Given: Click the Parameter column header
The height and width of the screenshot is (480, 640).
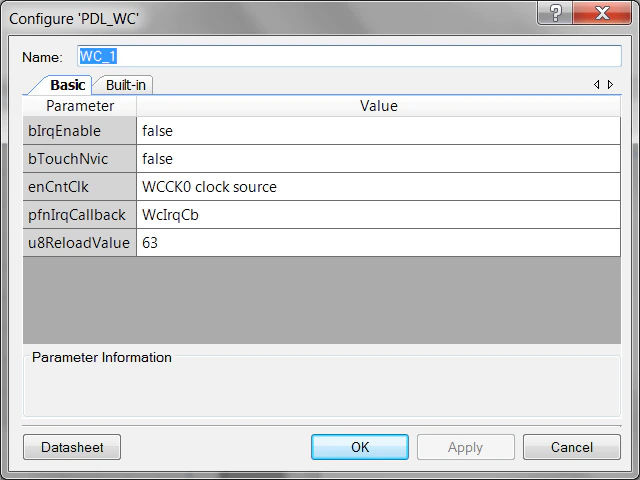Looking at the screenshot, I should [x=80, y=106].
